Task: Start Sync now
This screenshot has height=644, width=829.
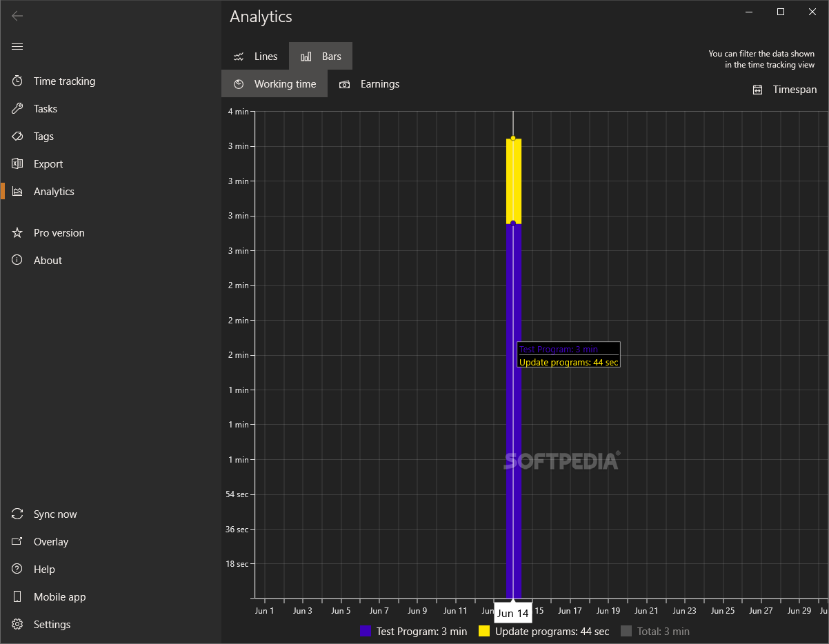Action: pyautogui.click(x=110, y=514)
